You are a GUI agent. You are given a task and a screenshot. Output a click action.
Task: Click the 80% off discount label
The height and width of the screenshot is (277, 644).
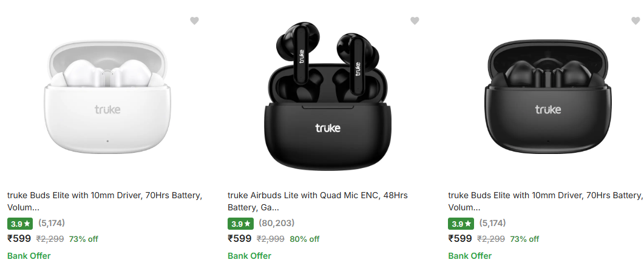(305, 239)
